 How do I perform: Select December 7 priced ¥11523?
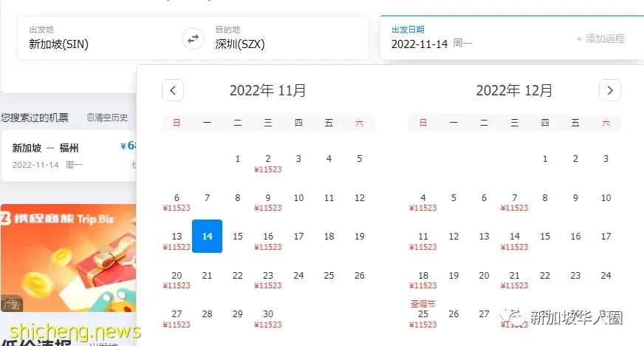coord(514,202)
